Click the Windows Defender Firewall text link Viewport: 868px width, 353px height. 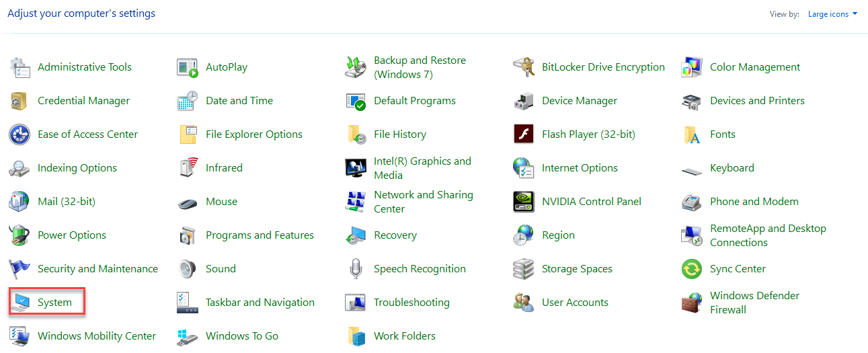click(x=755, y=303)
